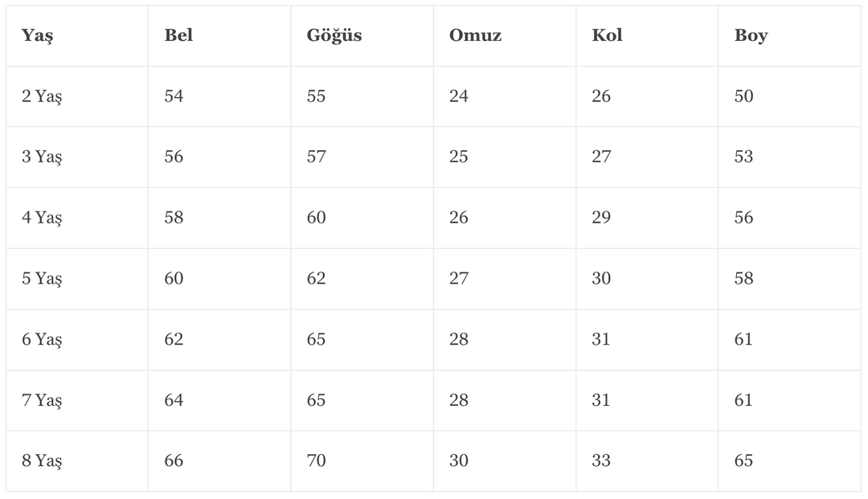Click the 7 Yaş row label

42,400
